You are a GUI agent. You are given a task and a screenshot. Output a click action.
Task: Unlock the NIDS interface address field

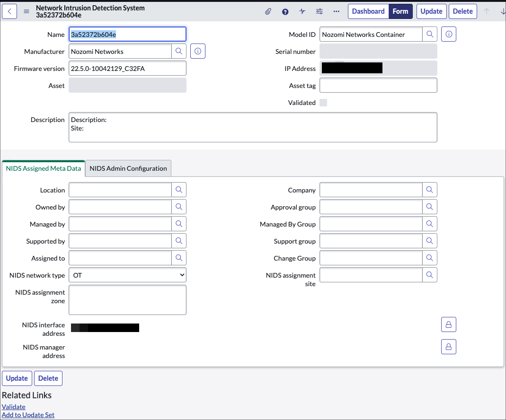pyautogui.click(x=448, y=324)
